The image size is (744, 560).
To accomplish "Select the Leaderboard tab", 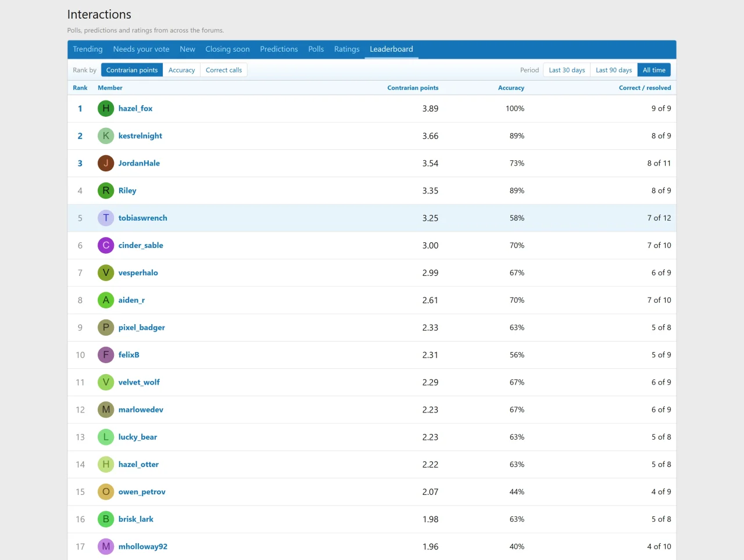I will point(391,49).
